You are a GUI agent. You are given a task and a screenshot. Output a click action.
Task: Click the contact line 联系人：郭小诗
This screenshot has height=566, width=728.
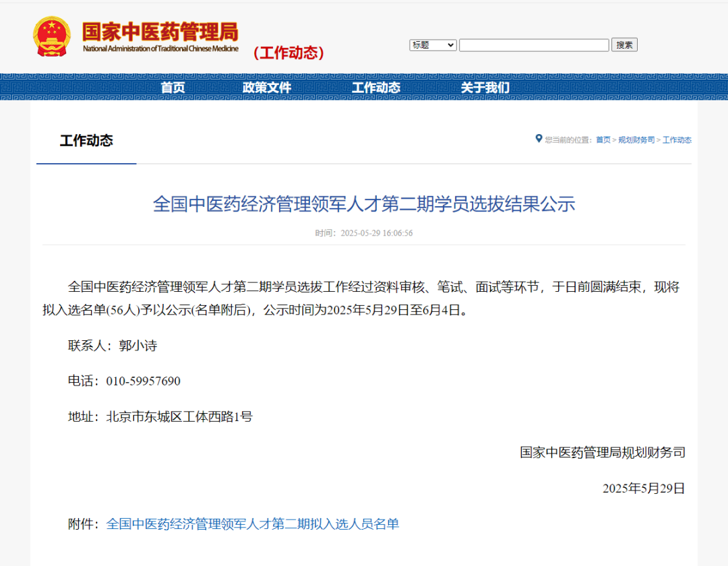point(113,346)
